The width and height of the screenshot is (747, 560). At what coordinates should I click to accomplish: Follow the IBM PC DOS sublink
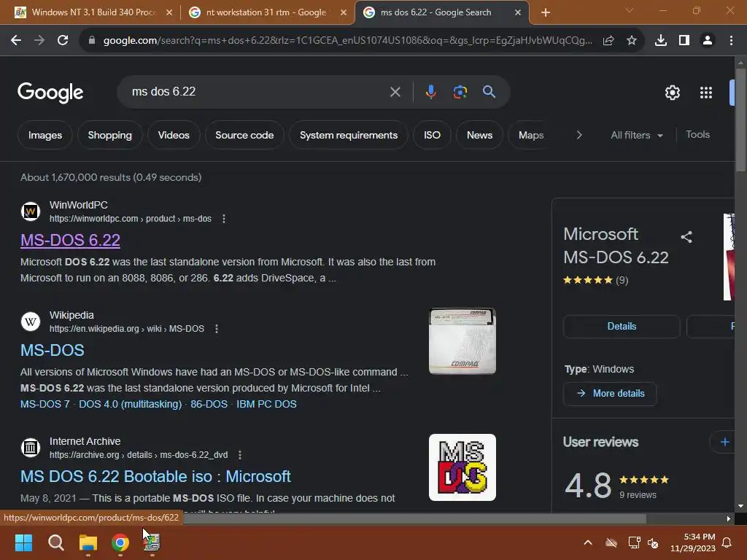(x=266, y=404)
